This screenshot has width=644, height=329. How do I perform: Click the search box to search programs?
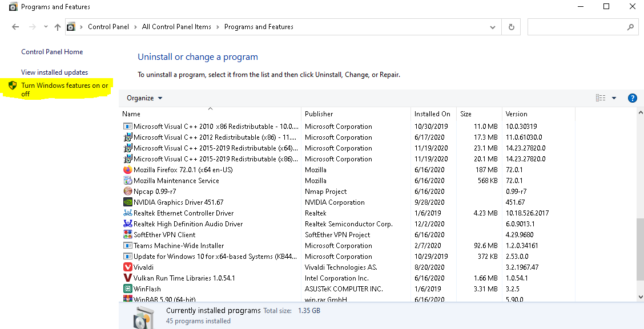tap(577, 26)
